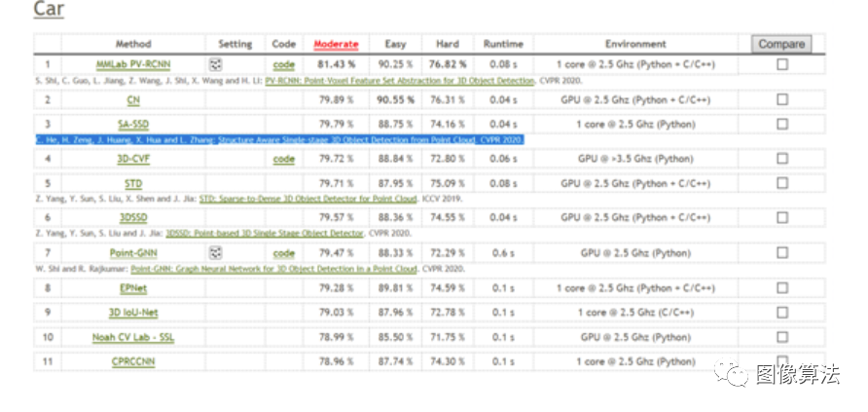Open code link for 3D-CVF
868x412 pixels.
pos(283,159)
